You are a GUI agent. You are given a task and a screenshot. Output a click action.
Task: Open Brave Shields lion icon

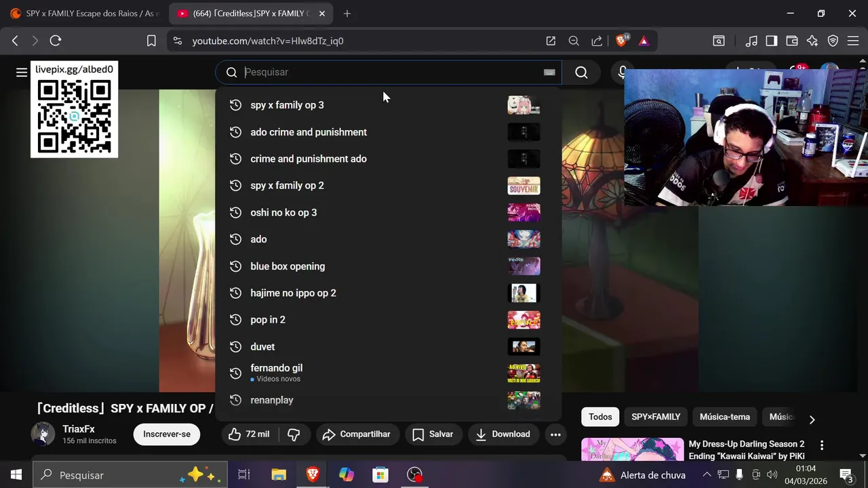[621, 41]
